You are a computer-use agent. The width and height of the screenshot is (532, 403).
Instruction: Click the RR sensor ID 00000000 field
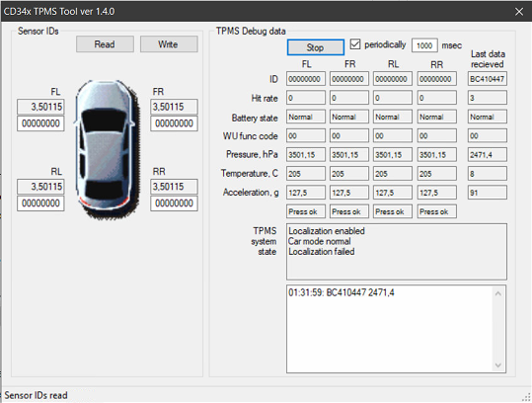174,203
